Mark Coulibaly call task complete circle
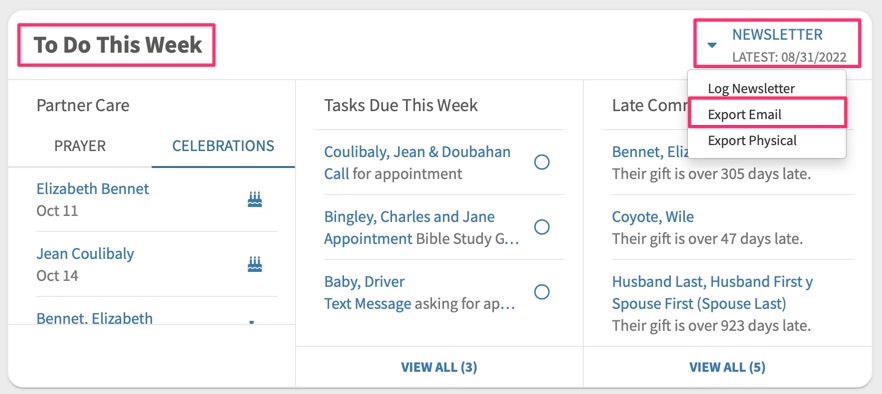Viewport: 882px width, 394px height. 542,162
